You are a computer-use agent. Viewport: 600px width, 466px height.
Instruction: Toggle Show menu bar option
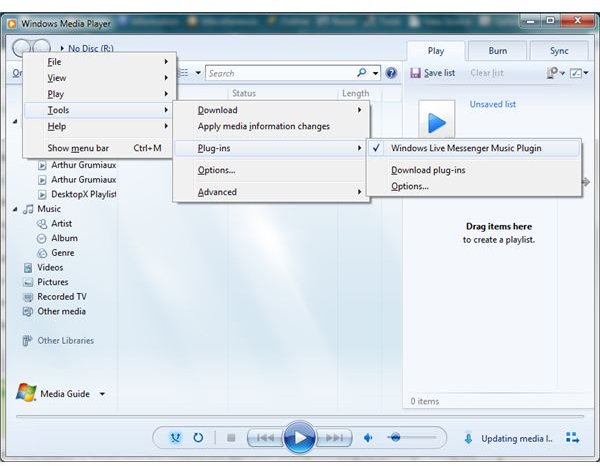pyautogui.click(x=100, y=148)
